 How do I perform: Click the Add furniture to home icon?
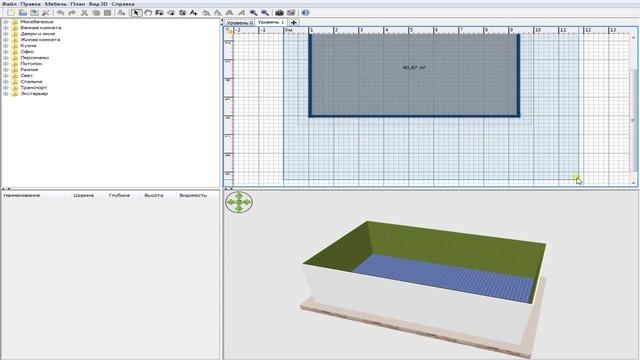point(122,13)
